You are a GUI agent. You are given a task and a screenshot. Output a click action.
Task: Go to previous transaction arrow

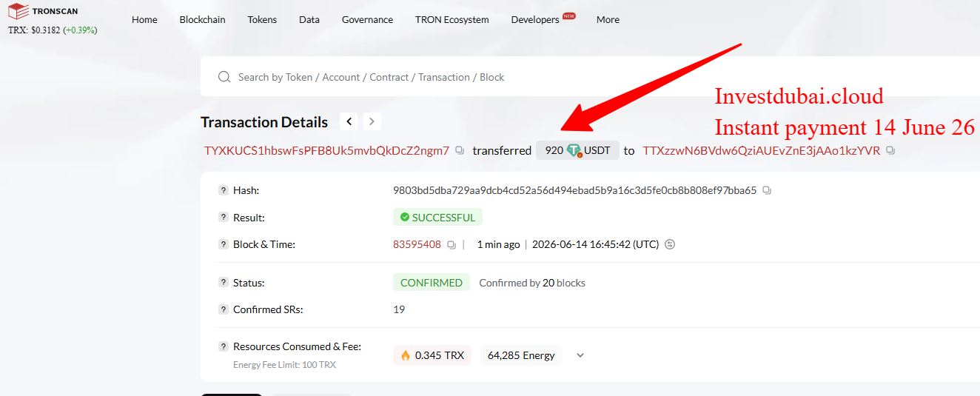coord(349,121)
